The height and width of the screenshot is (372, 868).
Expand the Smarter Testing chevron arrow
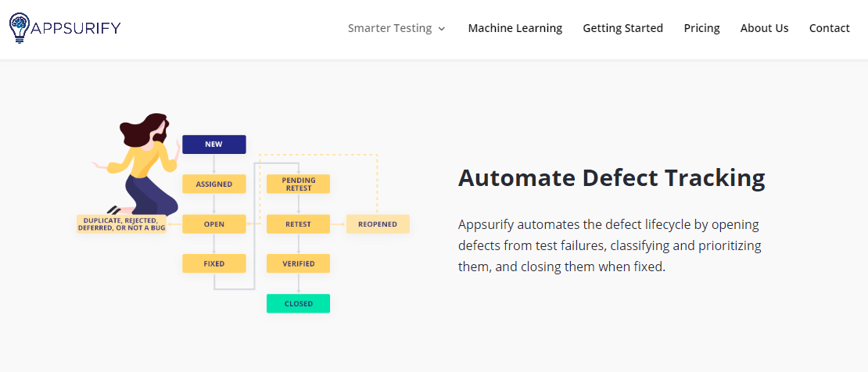click(441, 29)
